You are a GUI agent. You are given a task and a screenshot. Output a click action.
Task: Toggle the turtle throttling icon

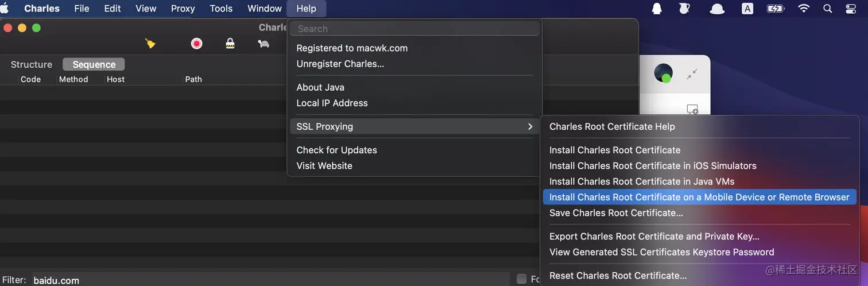point(263,43)
